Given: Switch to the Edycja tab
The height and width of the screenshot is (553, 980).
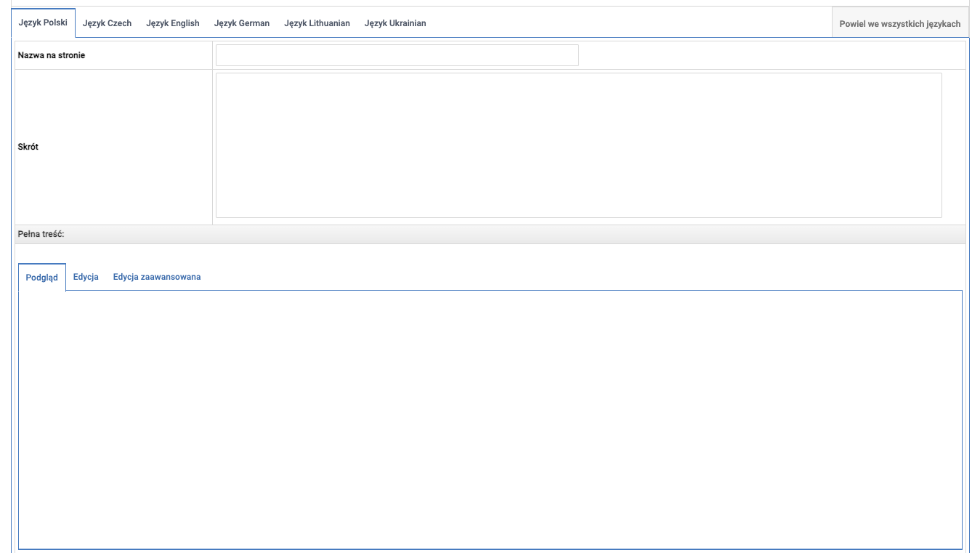Looking at the screenshot, I should (x=86, y=276).
